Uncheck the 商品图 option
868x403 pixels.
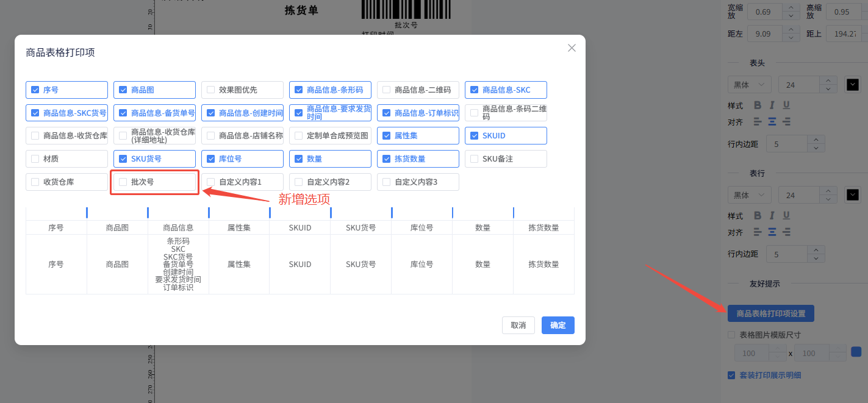coord(123,90)
